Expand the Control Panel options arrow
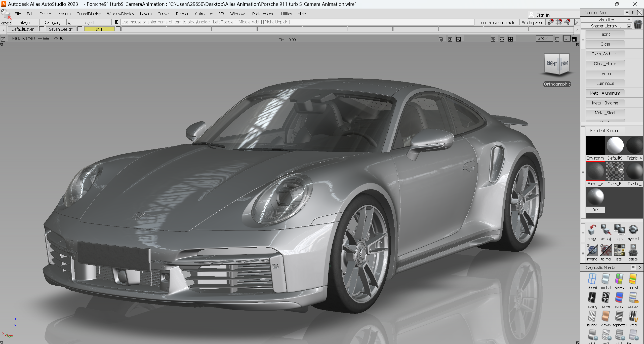 (633, 12)
